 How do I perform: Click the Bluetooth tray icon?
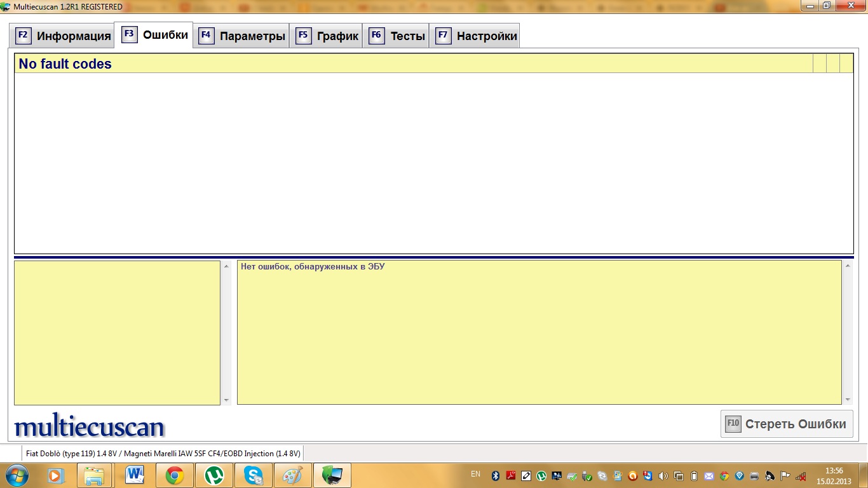tap(496, 475)
